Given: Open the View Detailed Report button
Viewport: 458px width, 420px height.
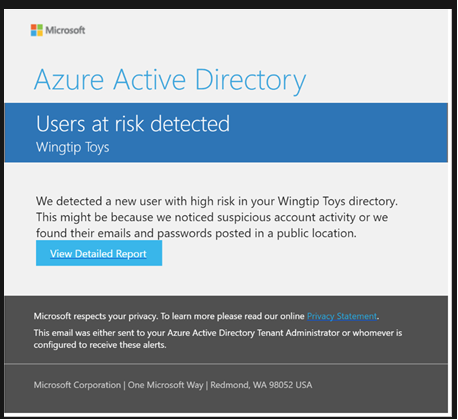Looking at the screenshot, I should point(99,253).
